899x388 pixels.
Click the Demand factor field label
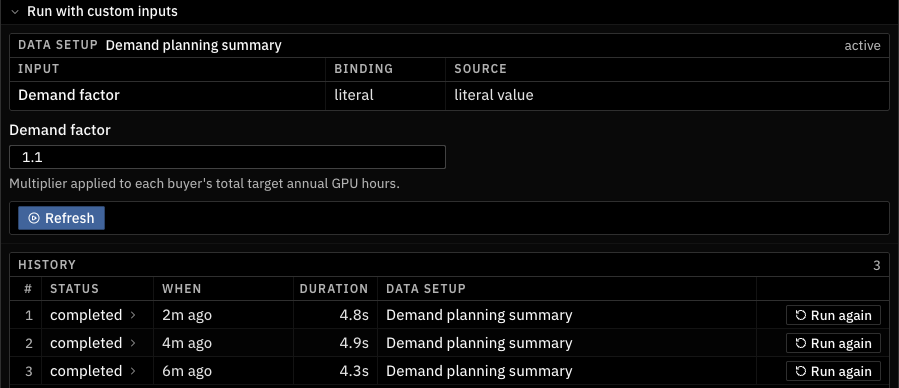click(x=60, y=130)
